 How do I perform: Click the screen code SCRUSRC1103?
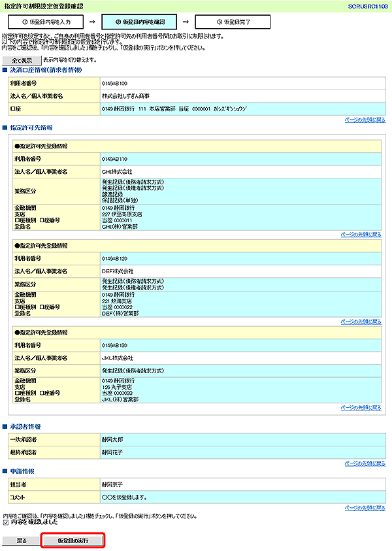(368, 7)
